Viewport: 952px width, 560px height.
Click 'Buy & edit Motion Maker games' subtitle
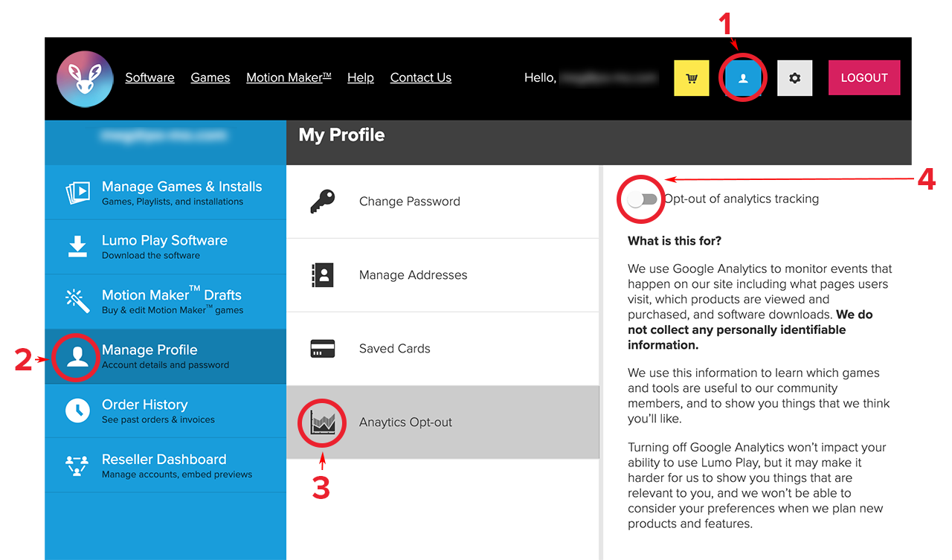click(x=173, y=310)
